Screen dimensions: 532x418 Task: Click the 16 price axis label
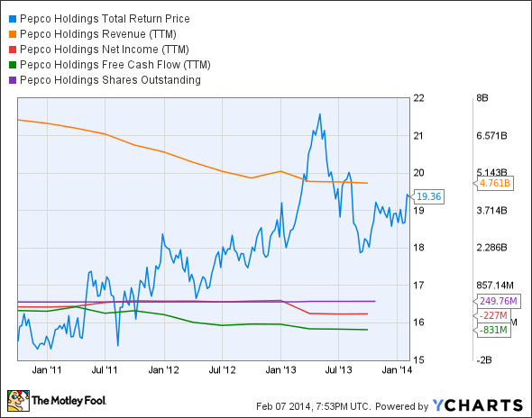coord(418,323)
